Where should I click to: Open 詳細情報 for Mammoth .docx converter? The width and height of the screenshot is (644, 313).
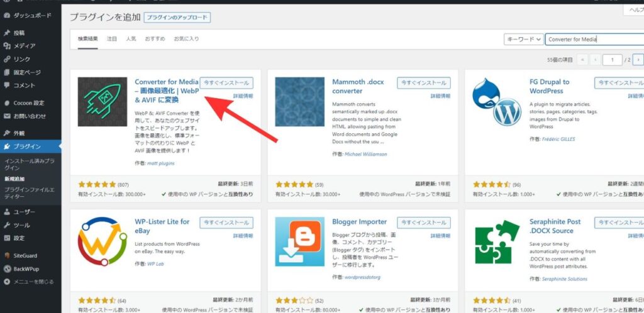[x=440, y=96]
